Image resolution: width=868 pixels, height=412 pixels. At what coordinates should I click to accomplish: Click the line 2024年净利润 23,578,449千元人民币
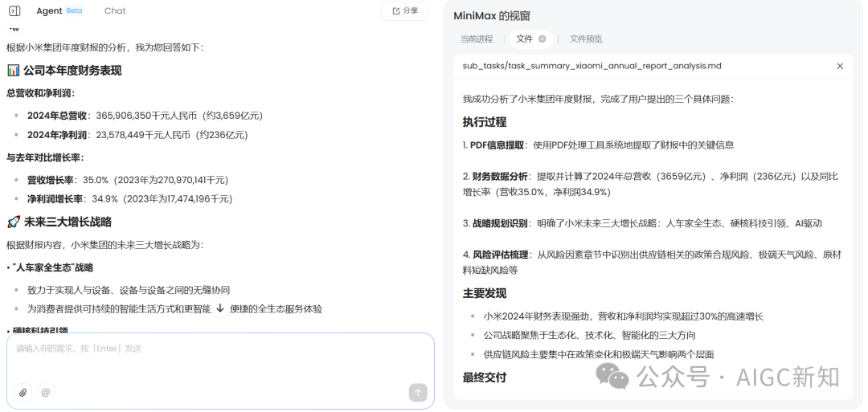click(137, 135)
